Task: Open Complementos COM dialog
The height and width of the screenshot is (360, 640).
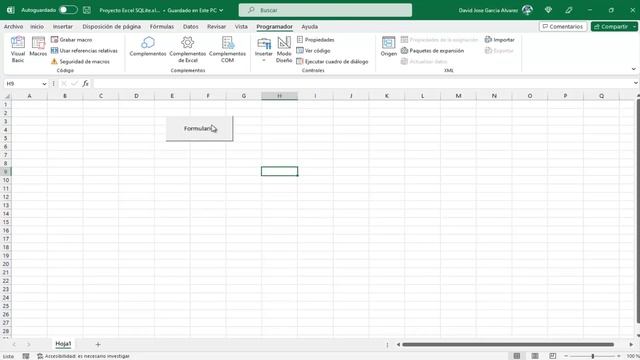Action: (x=227, y=49)
